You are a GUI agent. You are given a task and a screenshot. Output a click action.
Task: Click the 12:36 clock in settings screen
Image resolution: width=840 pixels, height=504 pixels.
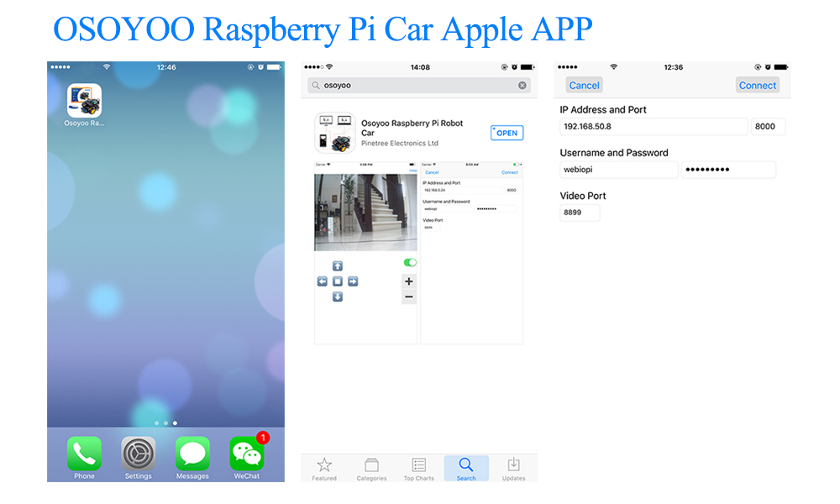pos(674,67)
